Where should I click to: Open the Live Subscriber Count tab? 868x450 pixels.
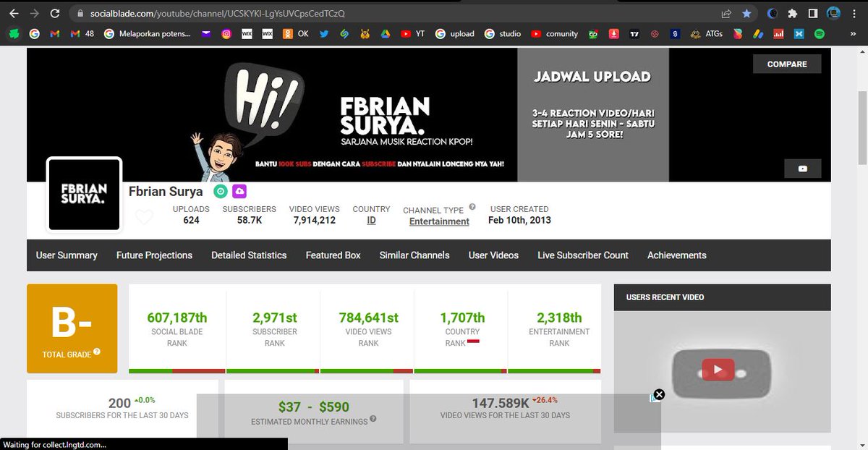[x=583, y=255]
